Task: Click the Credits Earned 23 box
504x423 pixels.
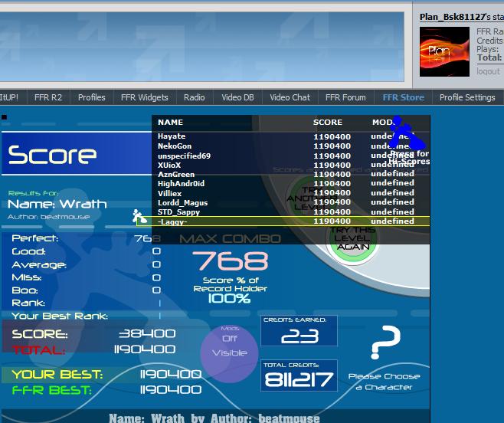Action: click(299, 331)
